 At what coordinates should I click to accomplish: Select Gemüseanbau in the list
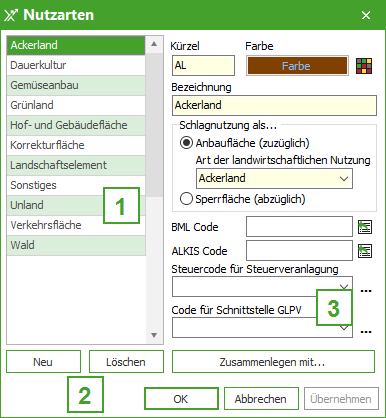click(x=76, y=85)
